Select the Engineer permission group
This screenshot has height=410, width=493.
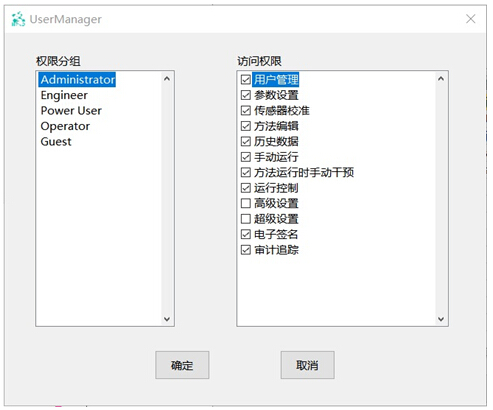pyautogui.click(x=64, y=95)
